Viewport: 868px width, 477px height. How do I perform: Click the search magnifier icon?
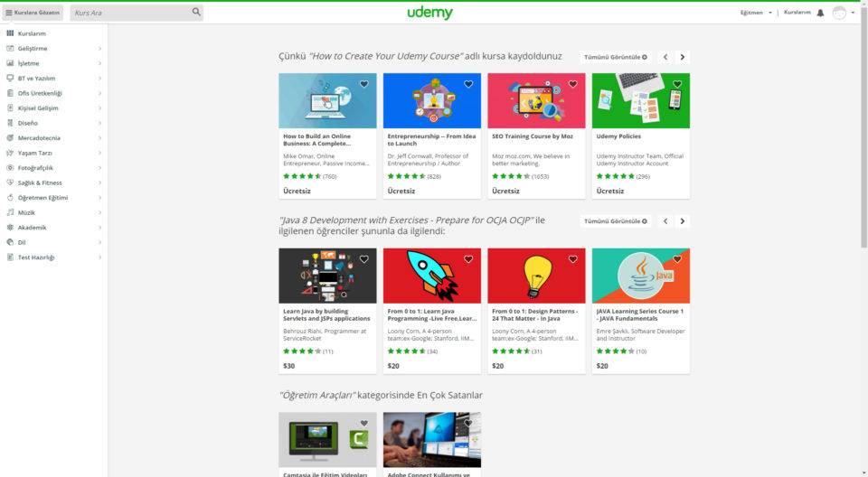point(196,13)
